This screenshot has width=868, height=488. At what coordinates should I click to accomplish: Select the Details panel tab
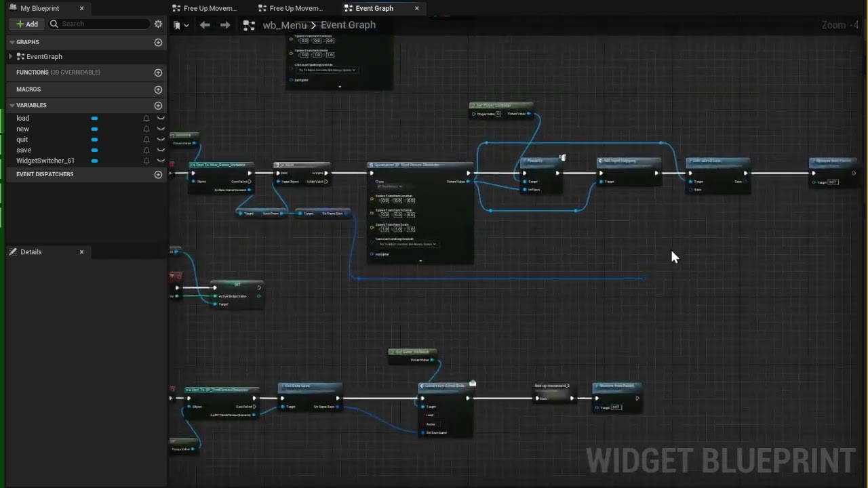tap(31, 252)
